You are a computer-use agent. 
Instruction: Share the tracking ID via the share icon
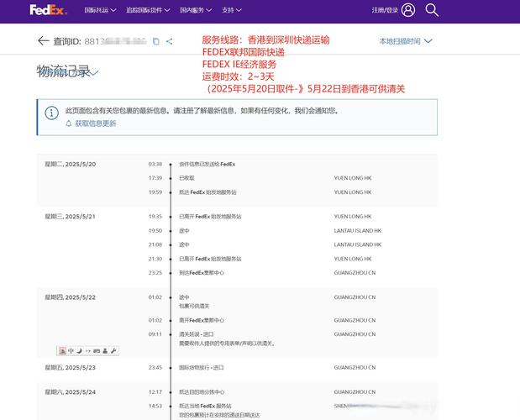tap(170, 41)
